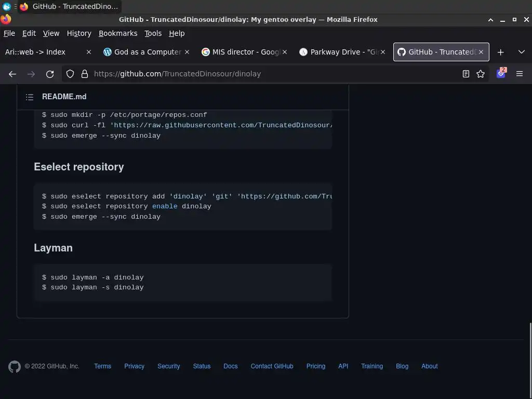Image resolution: width=532 pixels, height=399 pixels.
Task: Open the Bookmarks menu
Action: [x=118, y=33]
